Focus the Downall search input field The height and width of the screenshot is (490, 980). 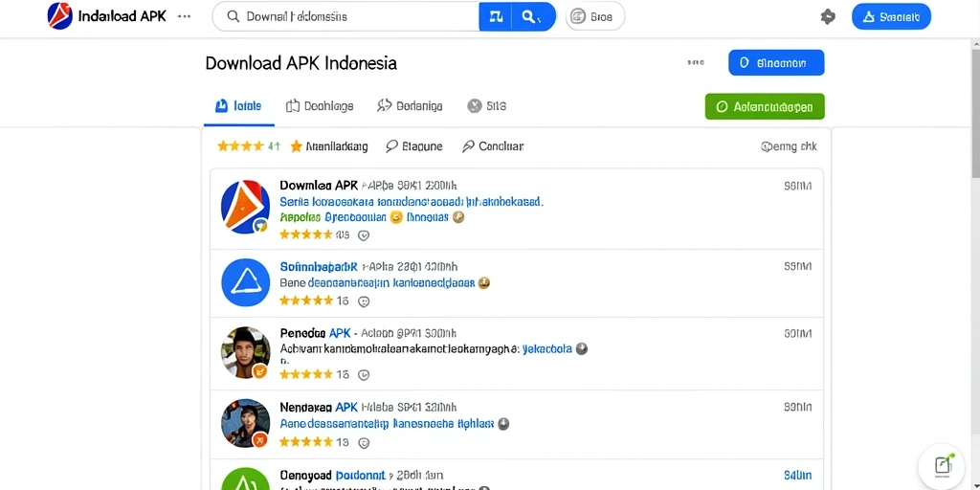(345, 17)
